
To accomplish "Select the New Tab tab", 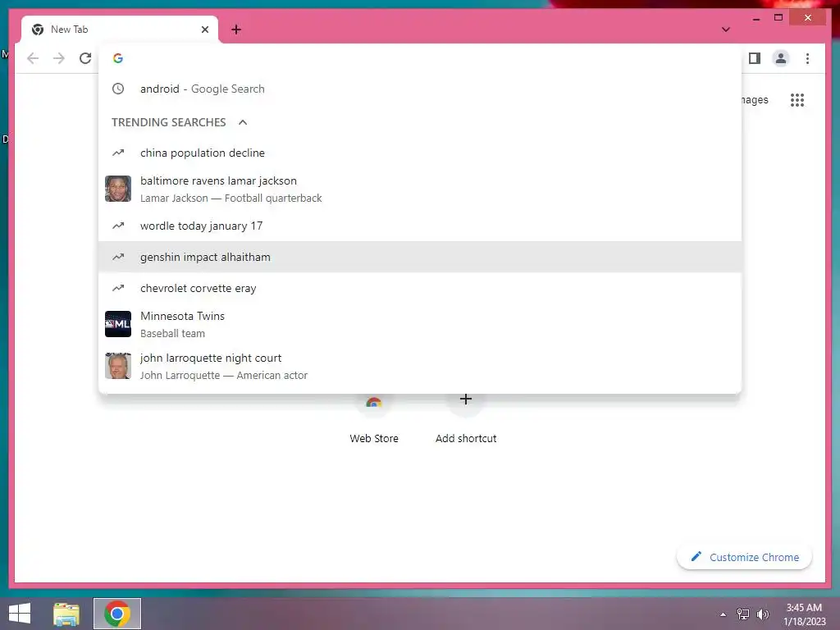I will click(x=120, y=30).
